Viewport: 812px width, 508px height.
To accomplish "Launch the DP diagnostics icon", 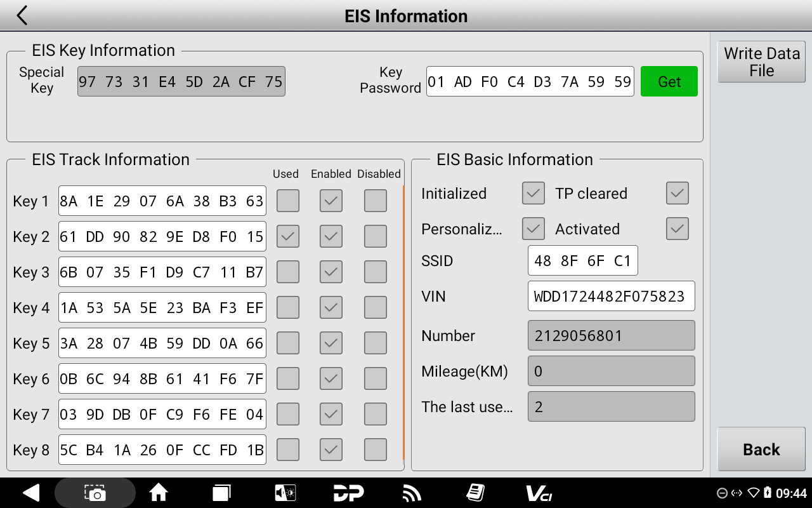I will 348,493.
